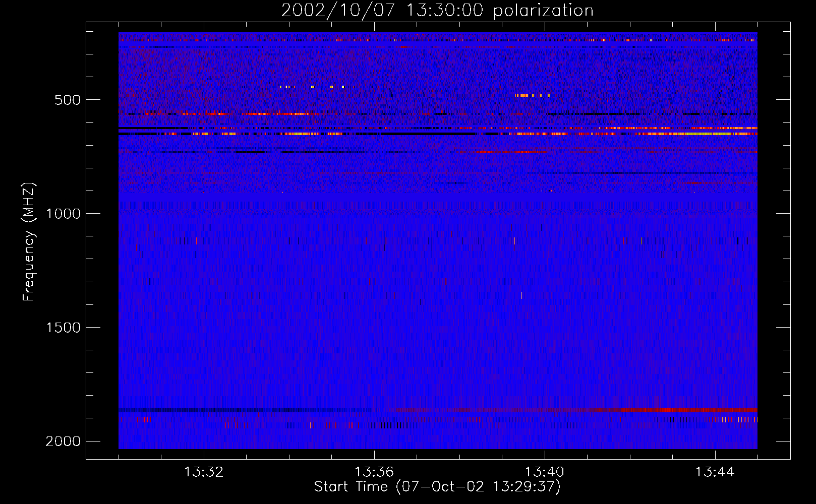Click the 1000 frequency tick label

(x=63, y=214)
